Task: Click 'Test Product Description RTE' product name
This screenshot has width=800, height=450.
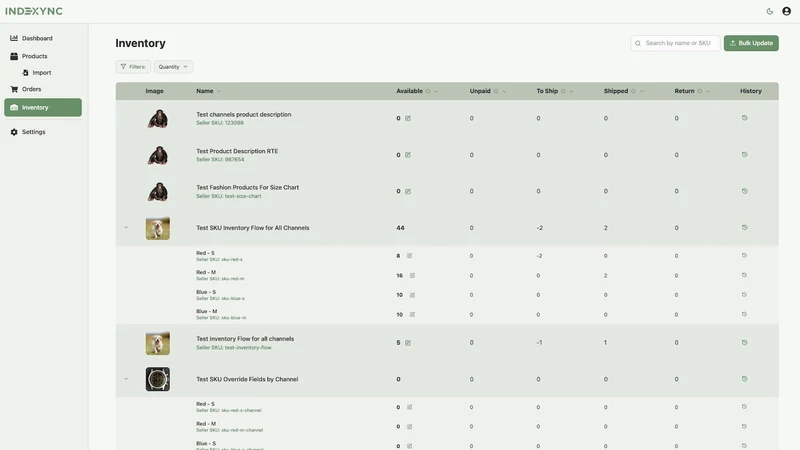Action: point(237,151)
